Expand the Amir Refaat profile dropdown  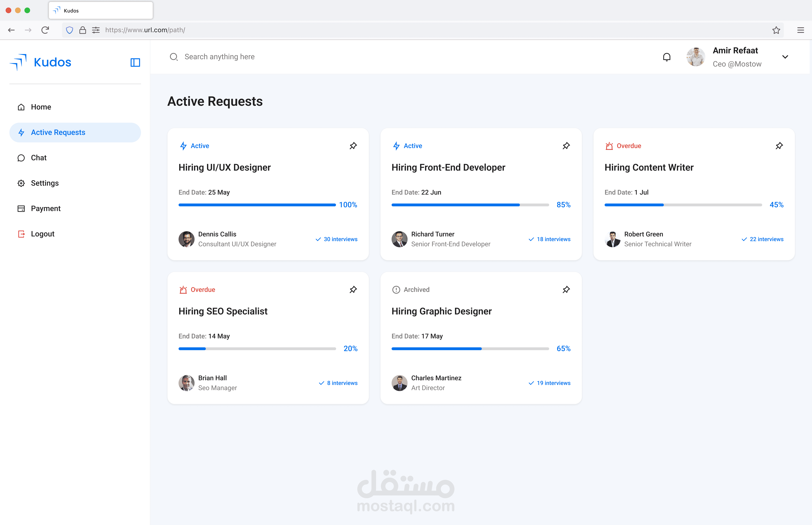(x=785, y=57)
